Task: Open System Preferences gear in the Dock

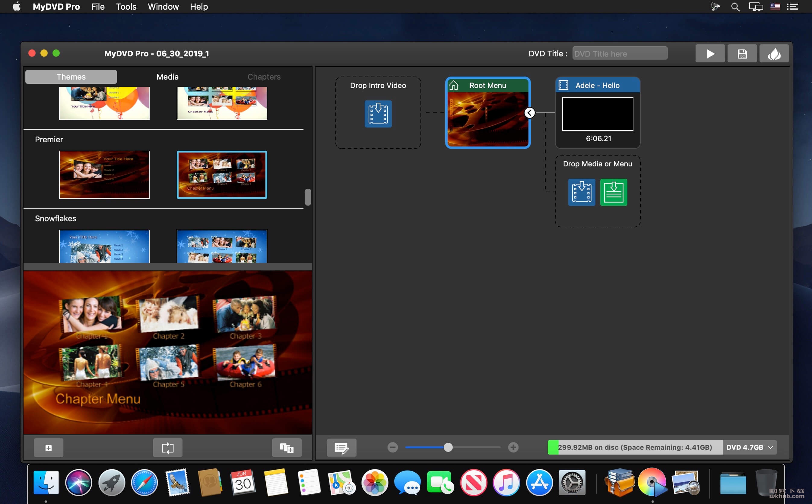Action: point(572,482)
